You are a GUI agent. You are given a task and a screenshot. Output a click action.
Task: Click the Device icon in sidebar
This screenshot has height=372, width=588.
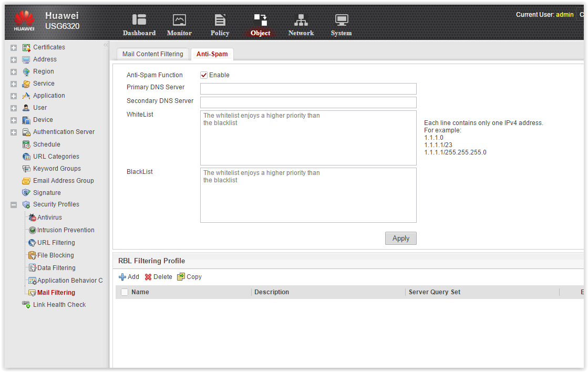point(26,120)
